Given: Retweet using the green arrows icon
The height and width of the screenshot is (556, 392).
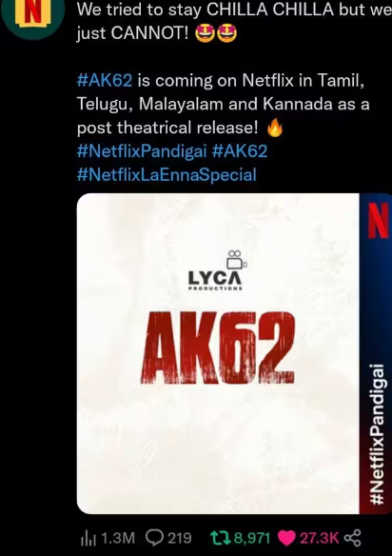Looking at the screenshot, I should click(x=221, y=538).
